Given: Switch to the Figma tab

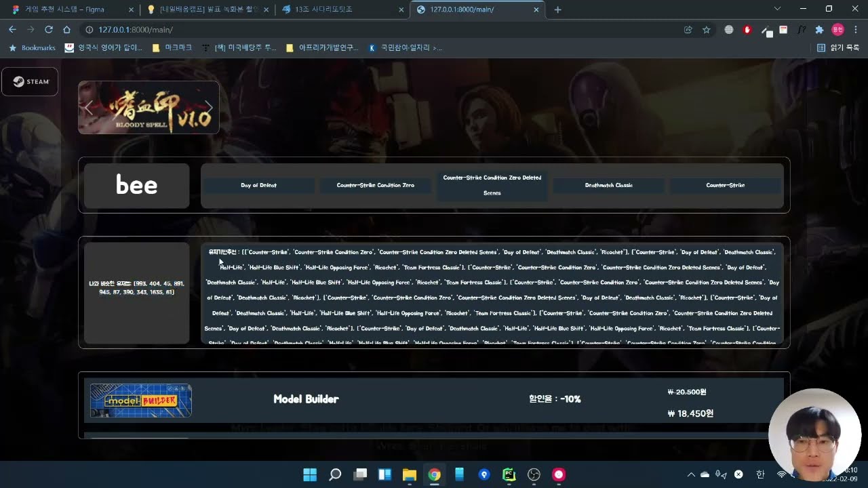Looking at the screenshot, I should pyautogui.click(x=68, y=9).
